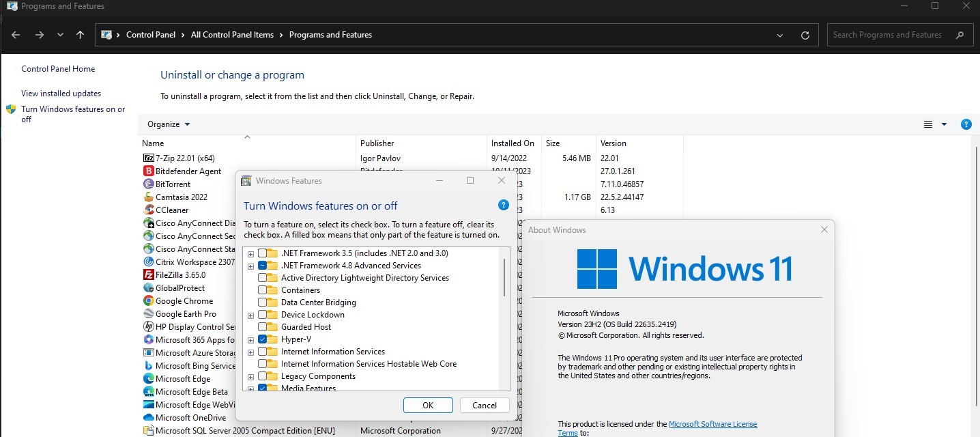
Task: Expand Internet Information Services tree node
Action: (251, 352)
